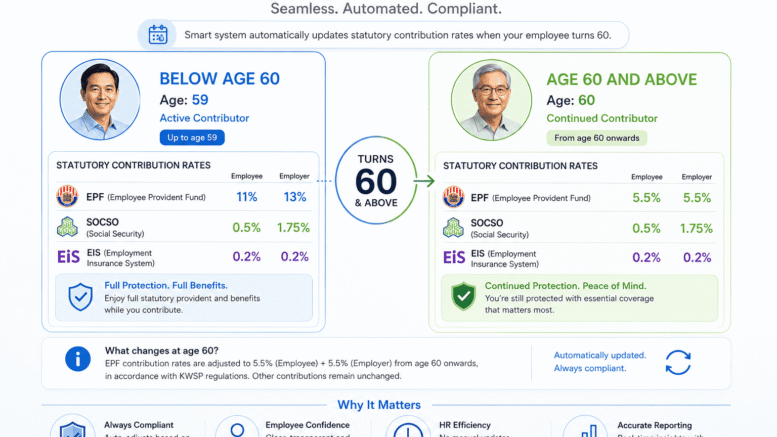This screenshot has width=777, height=437.
Task: Click the calendar icon in top banner
Action: tap(158, 35)
